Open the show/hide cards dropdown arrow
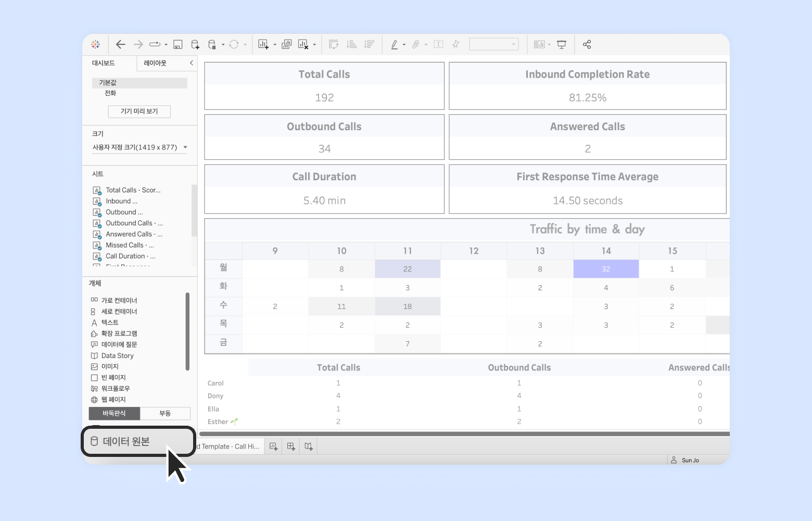This screenshot has width=812, height=521. [549, 45]
